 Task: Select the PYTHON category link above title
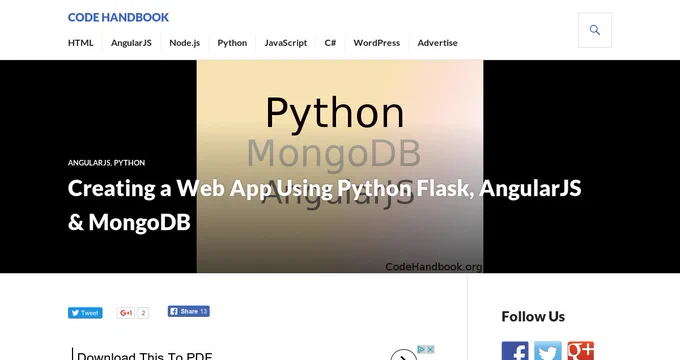tap(129, 163)
